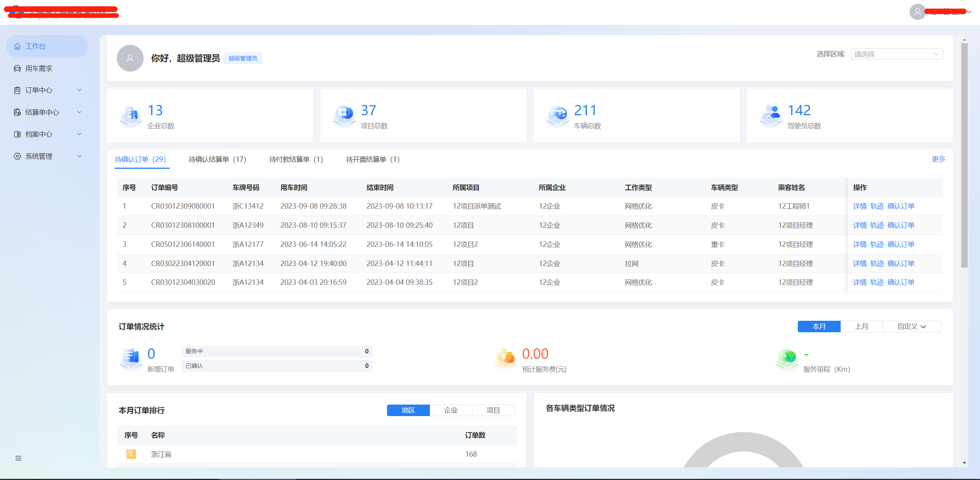This screenshot has width=980, height=480.
Task: Click the 车辆总数 vehicle icon
Action: (558, 116)
